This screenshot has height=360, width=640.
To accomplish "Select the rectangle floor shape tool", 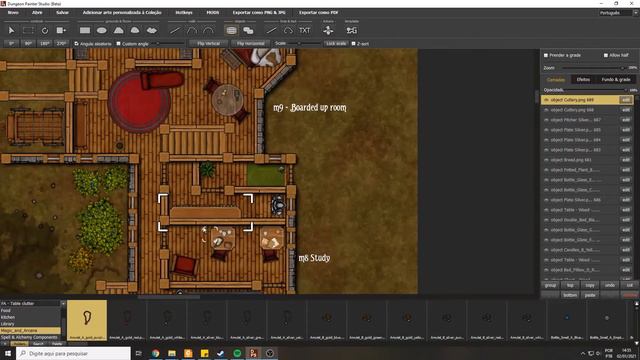I will (x=85, y=31).
